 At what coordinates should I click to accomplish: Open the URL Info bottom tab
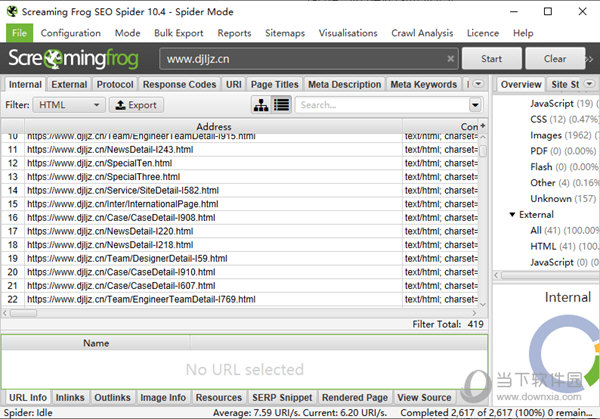pyautogui.click(x=28, y=398)
